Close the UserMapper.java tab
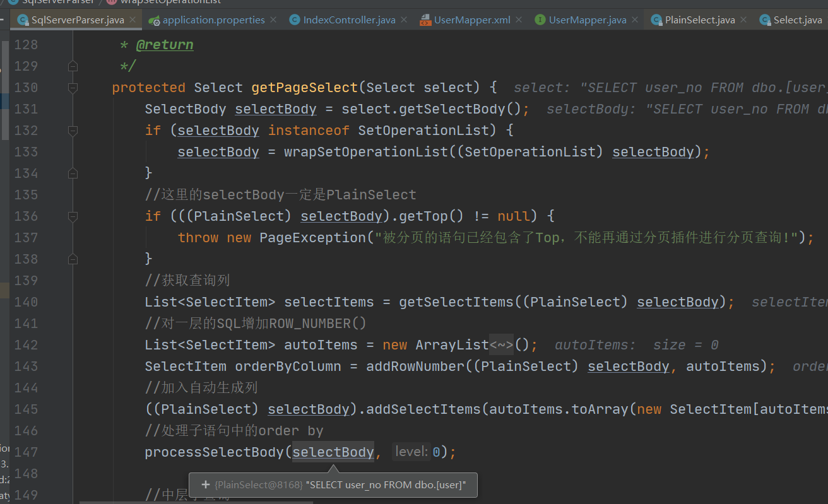The width and height of the screenshot is (828, 504). coord(635,20)
